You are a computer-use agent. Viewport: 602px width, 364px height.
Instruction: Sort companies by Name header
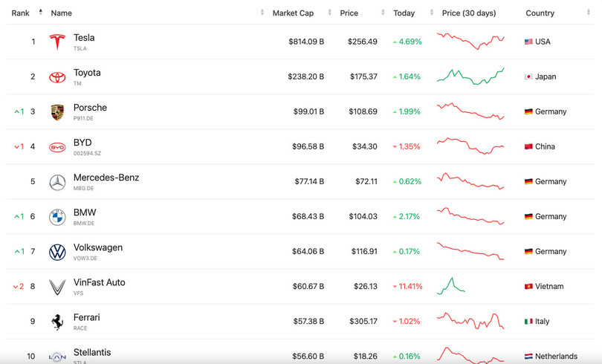point(62,13)
